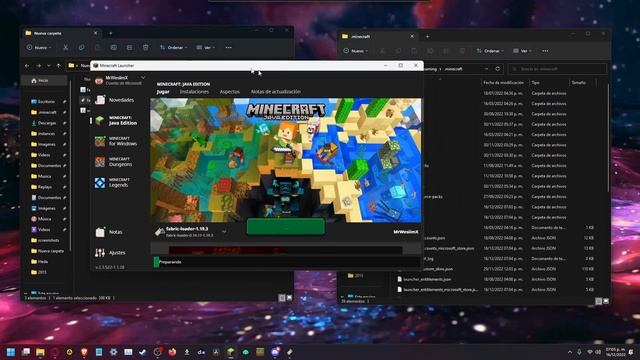This screenshot has height=360, width=640.
Task: Select Nueva carpeta in left Explorer navigation pane
Action: click(x=48, y=251)
